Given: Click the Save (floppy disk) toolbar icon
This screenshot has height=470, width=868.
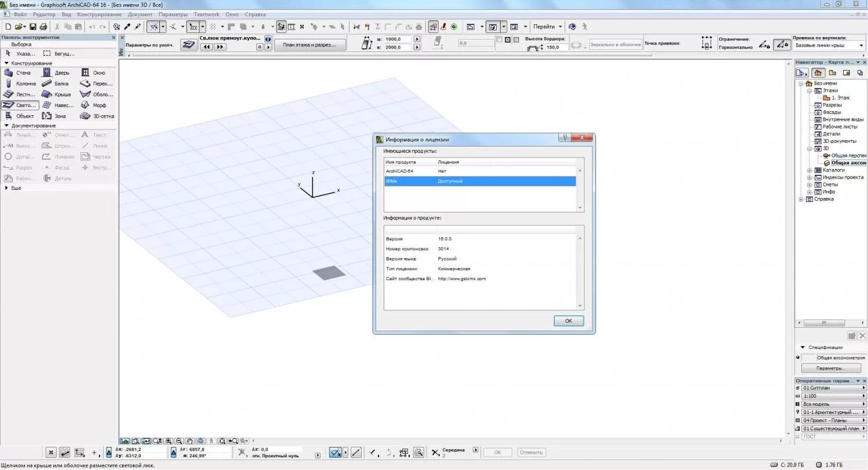Looking at the screenshot, I should tap(33, 27).
